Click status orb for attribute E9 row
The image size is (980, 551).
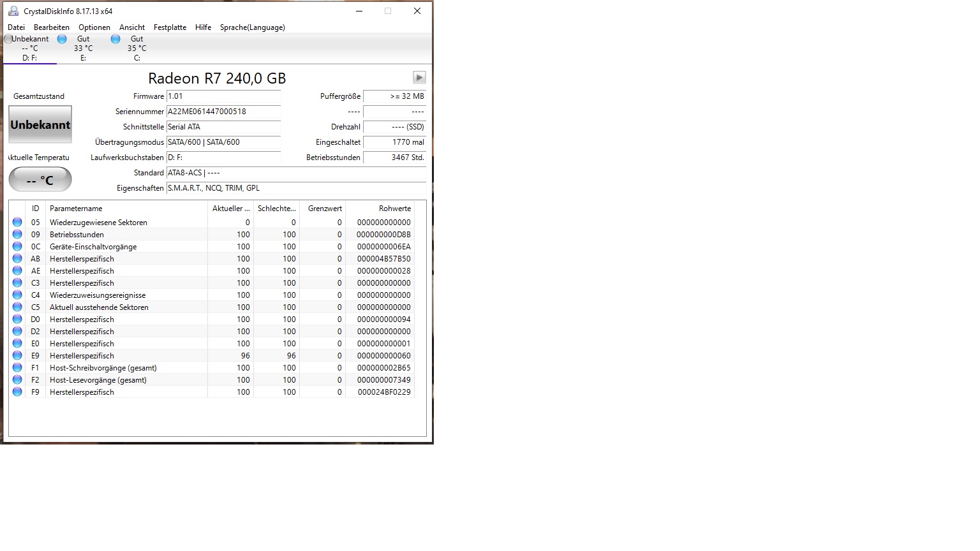pyautogui.click(x=17, y=356)
